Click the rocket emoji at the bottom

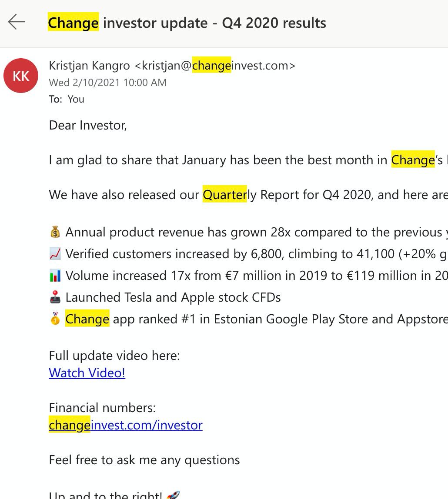point(173,495)
